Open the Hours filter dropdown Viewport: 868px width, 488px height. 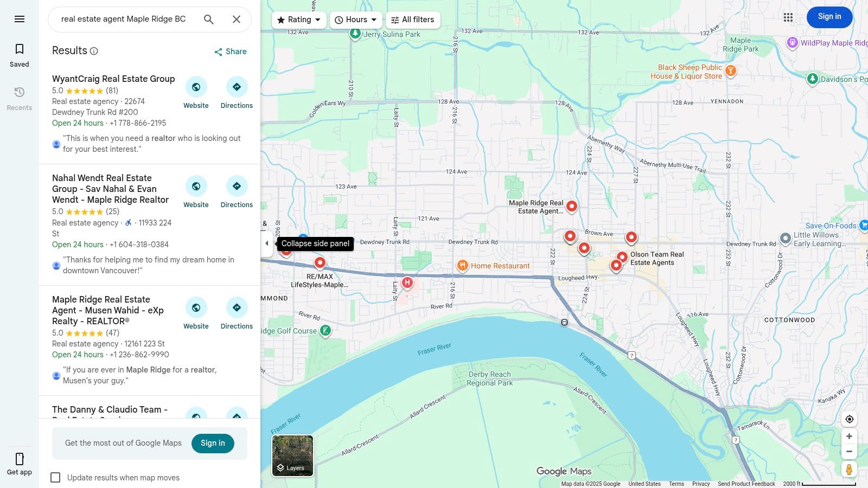[356, 20]
